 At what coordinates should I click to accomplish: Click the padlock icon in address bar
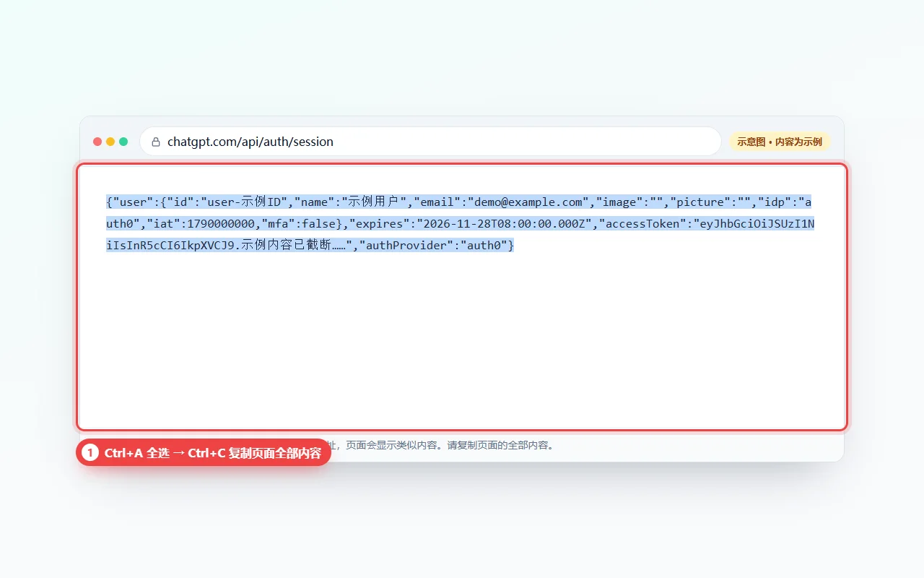pyautogui.click(x=156, y=142)
